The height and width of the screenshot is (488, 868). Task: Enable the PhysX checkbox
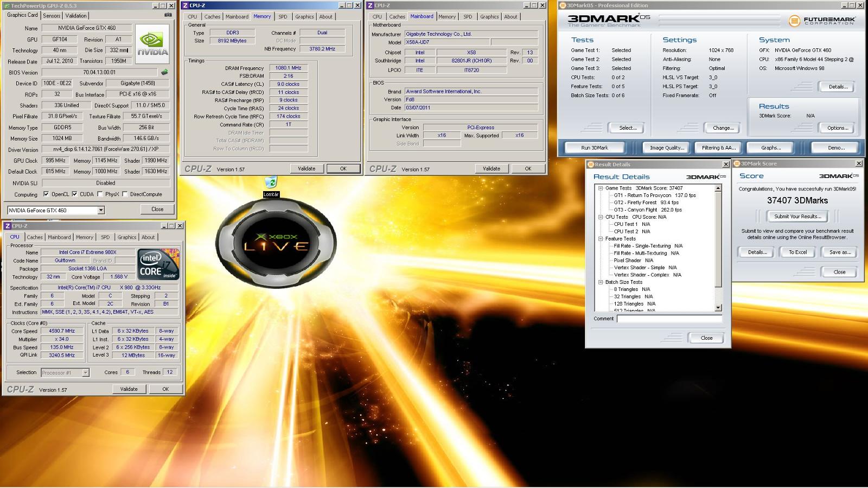(99, 194)
